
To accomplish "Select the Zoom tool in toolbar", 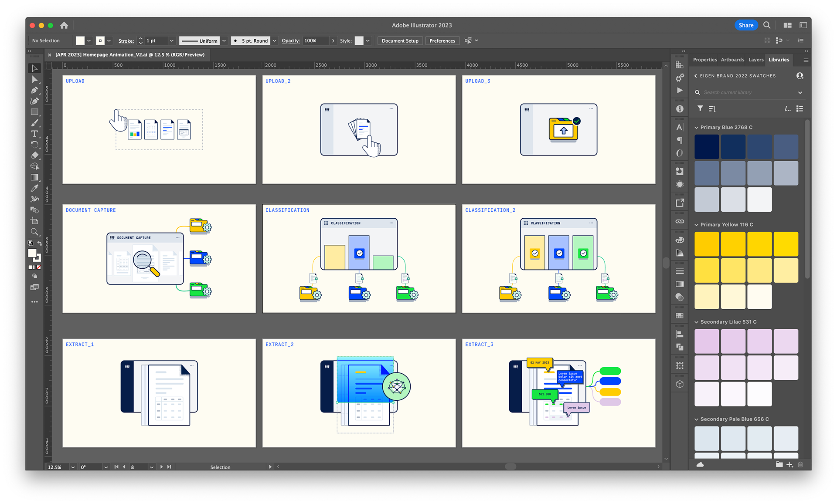I will [x=34, y=232].
